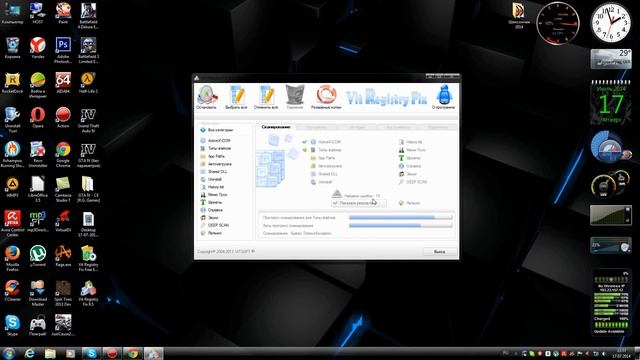Open the О программе penguin icon
This screenshot has width=640, height=360.
point(444,97)
